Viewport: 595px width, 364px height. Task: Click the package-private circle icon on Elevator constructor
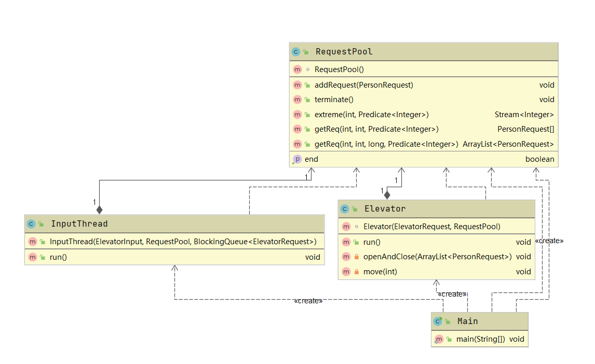pos(357,227)
